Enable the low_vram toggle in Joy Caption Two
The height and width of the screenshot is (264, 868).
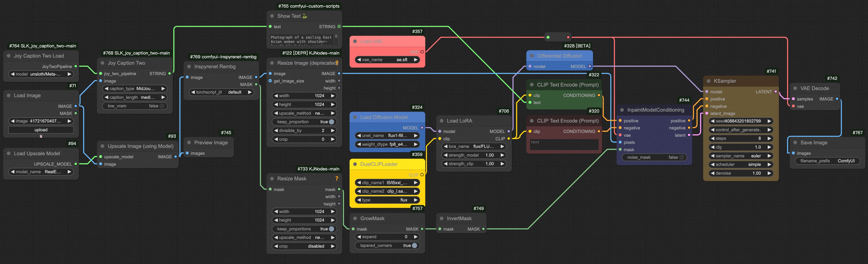[x=162, y=106]
